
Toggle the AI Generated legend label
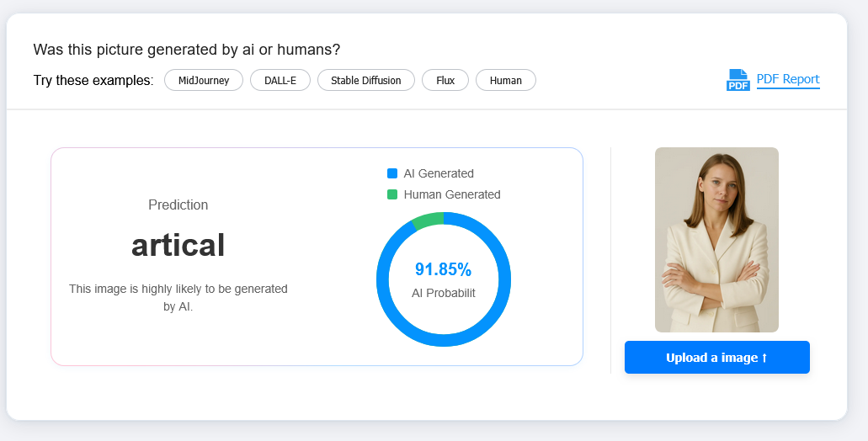coord(438,173)
